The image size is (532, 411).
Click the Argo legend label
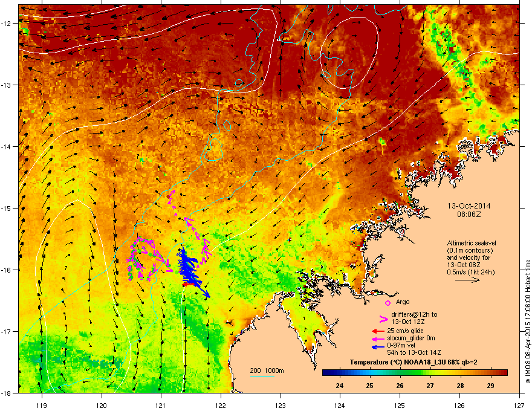click(403, 302)
